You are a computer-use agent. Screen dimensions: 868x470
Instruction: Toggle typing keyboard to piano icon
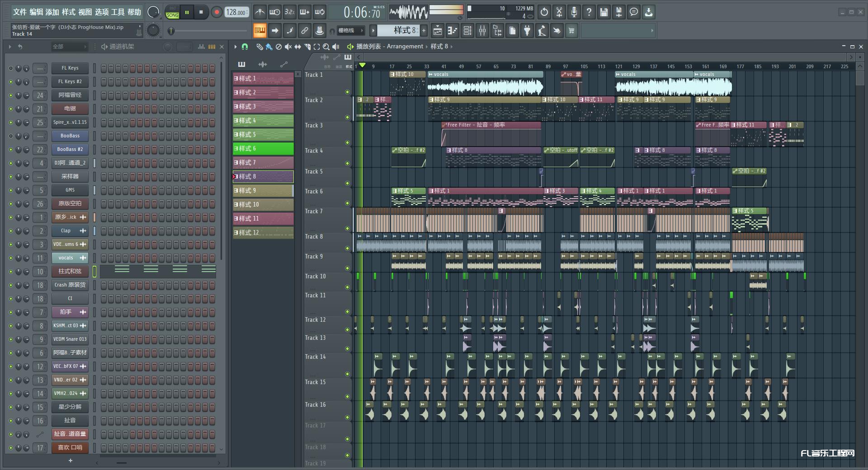(x=259, y=31)
